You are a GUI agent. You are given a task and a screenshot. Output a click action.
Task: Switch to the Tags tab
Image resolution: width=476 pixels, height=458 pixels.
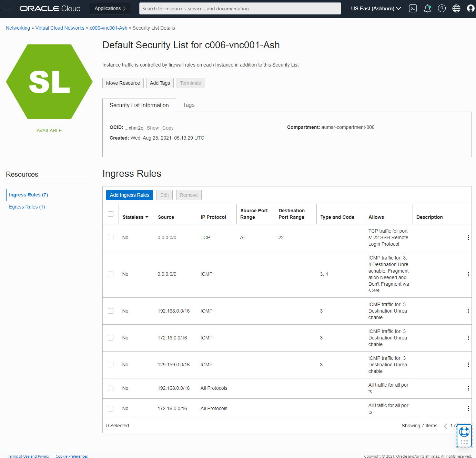pyautogui.click(x=189, y=105)
